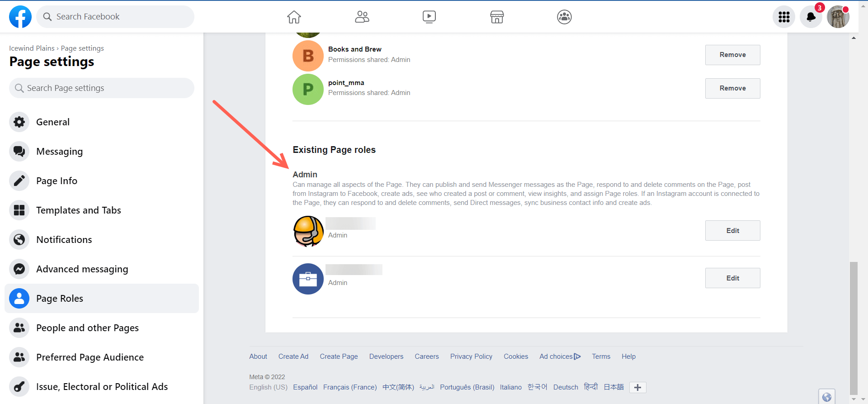Click the Privacy Policy footer link

[x=471, y=356]
